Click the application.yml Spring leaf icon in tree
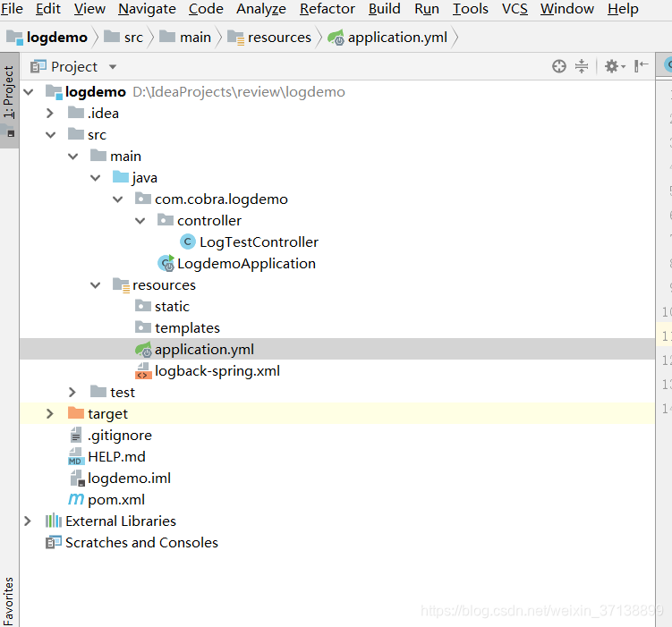Viewport: 672px width, 627px height. (143, 350)
